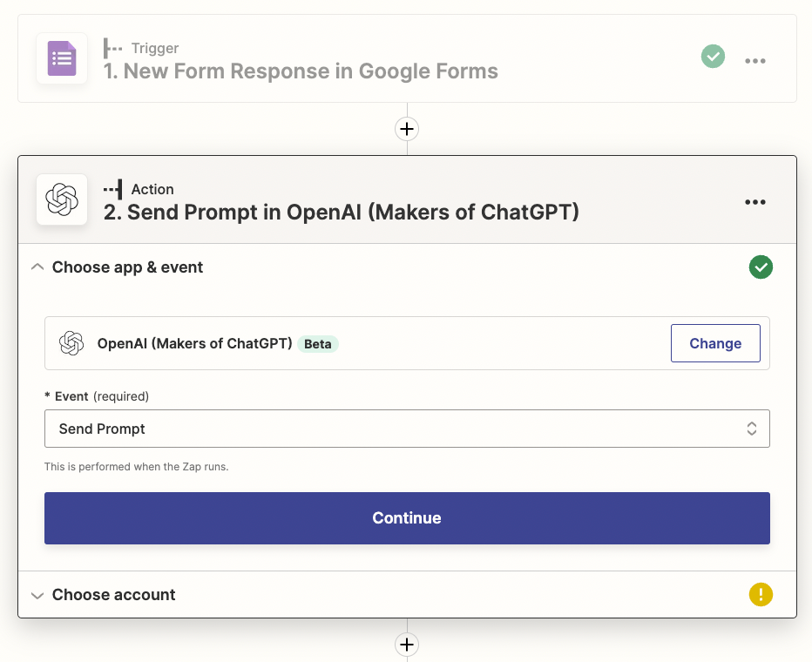
Task: Click the title 2. Send Prompt in OpenAI
Action: 342,213
